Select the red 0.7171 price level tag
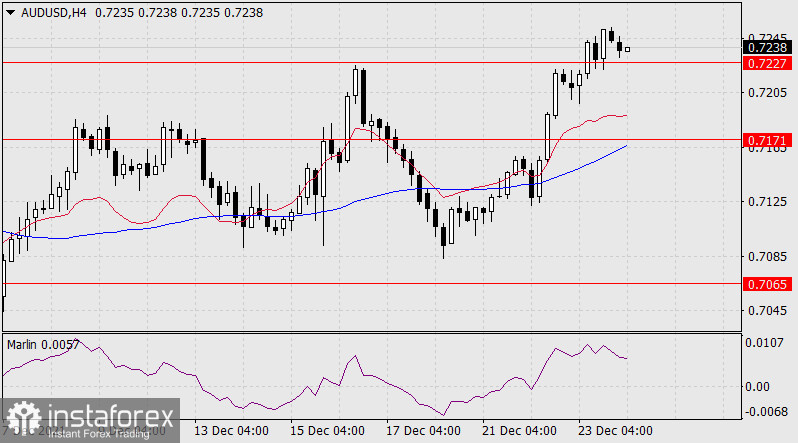 click(769, 141)
